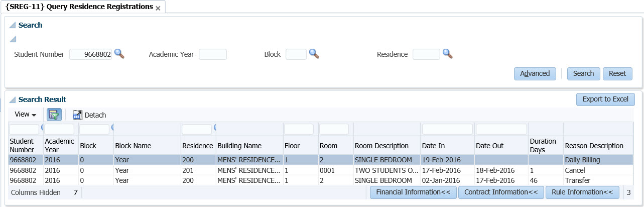Open the Contract Information section
The width and height of the screenshot is (644, 207).
pos(500,192)
